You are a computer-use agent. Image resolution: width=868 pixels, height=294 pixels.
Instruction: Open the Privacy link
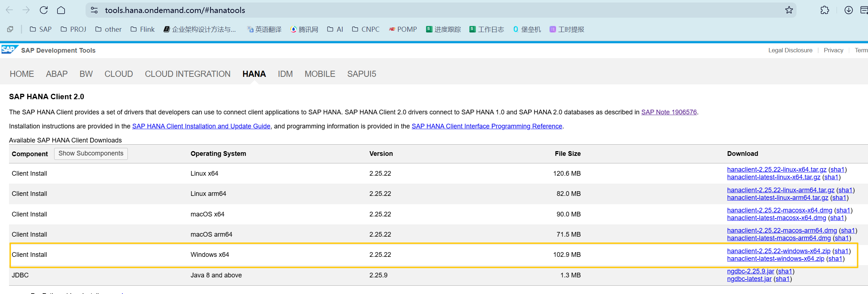833,50
